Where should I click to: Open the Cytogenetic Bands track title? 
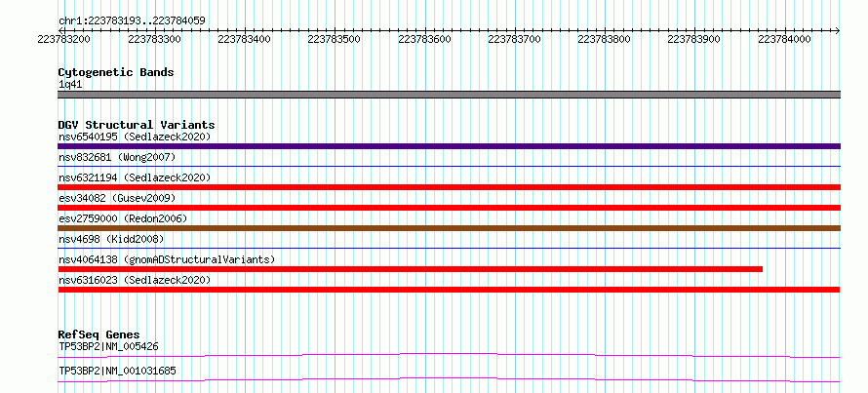click(x=116, y=72)
